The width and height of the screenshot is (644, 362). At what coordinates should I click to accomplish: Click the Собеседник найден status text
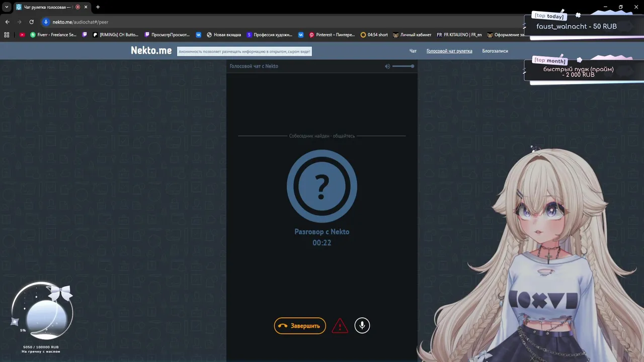[x=322, y=136]
